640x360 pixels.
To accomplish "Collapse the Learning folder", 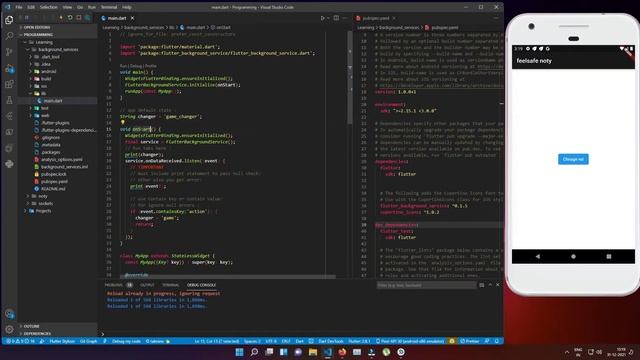I will click(x=58, y=42).
